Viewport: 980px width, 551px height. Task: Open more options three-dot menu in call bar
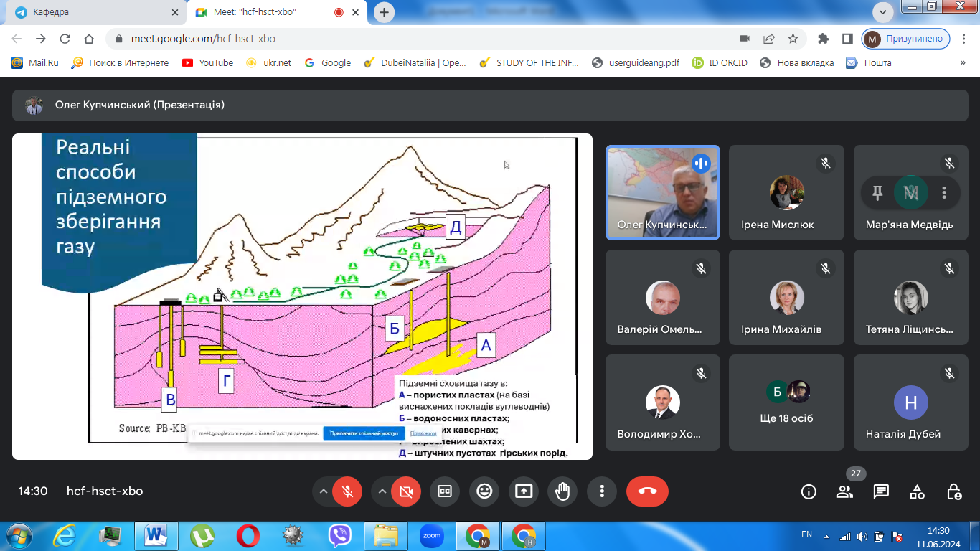coord(602,491)
